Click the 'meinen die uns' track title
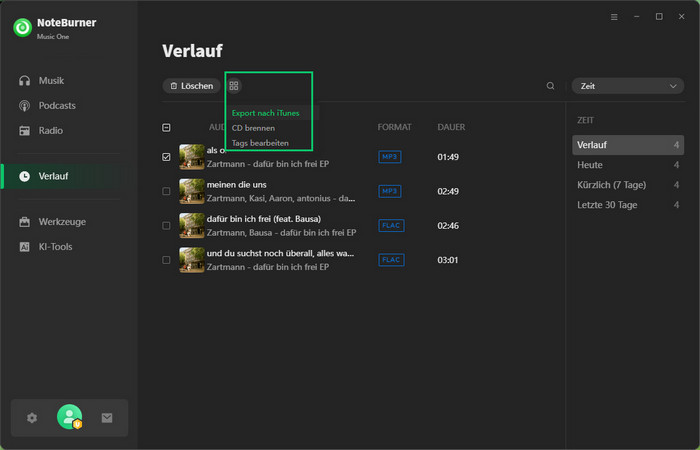 click(237, 185)
